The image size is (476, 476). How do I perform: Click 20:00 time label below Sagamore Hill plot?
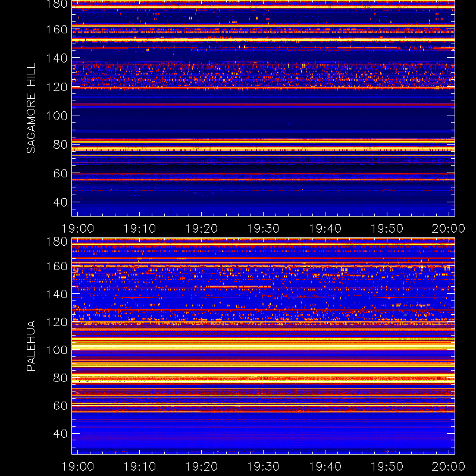pyautogui.click(x=449, y=228)
